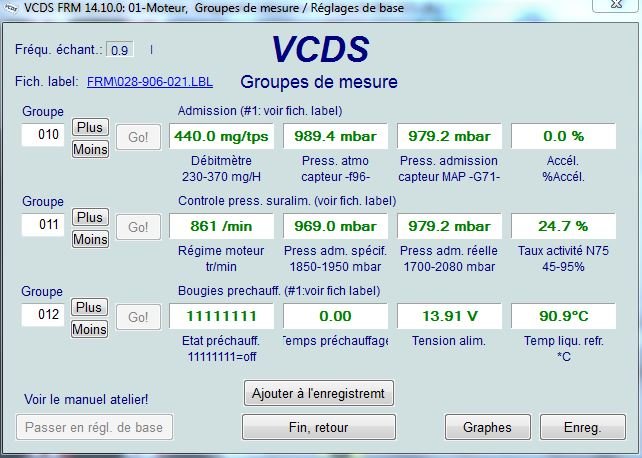Select the 979.2 mbar Press. admission value
642x458 pixels.
pyautogui.click(x=449, y=136)
